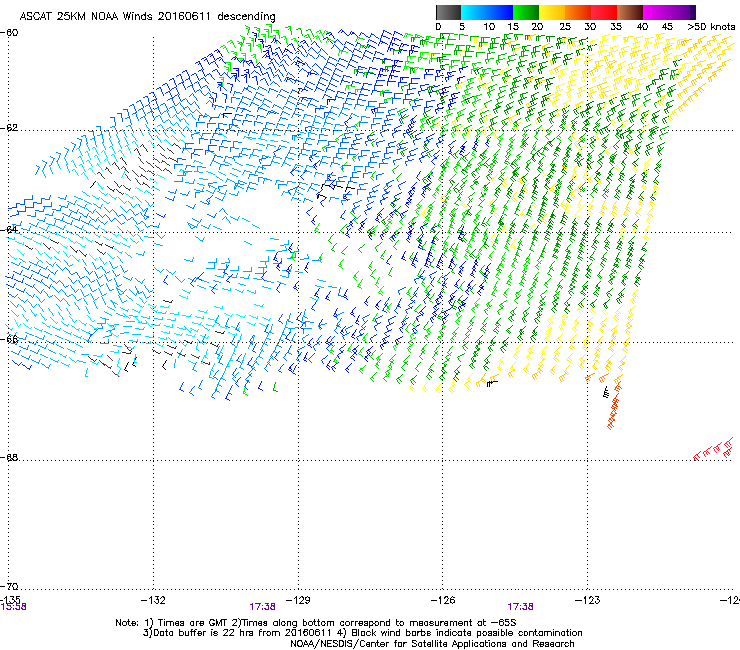Click the '>50 knots' legend label
The height and width of the screenshot is (650, 740).
click(711, 26)
